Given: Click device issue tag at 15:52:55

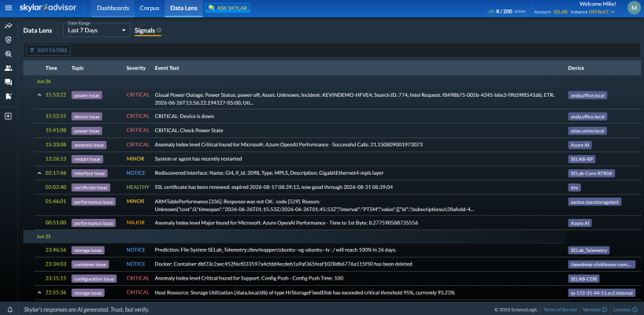Looking at the screenshot, I should (87, 117).
